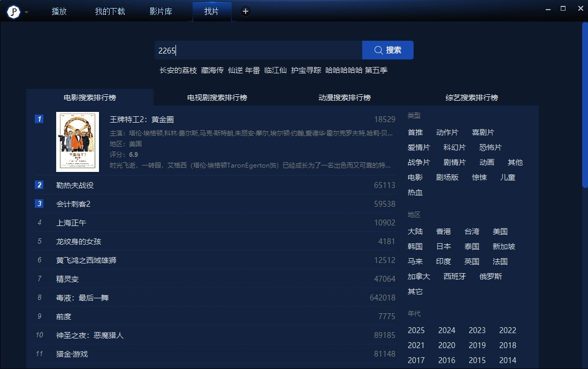Screen dimensions: 588x369
Task: Click the search input field containing 2265
Action: pyautogui.click(x=258, y=50)
